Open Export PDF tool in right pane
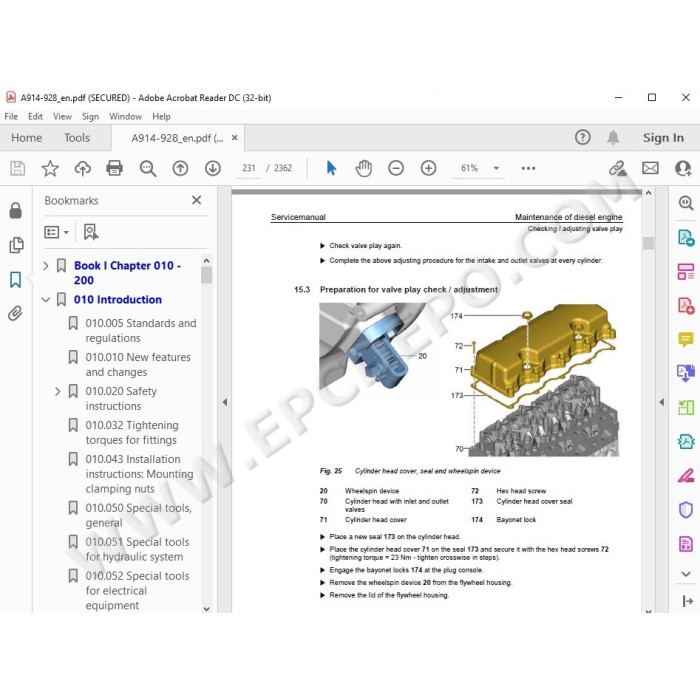Viewport: 700px width, 700px height. point(686,238)
